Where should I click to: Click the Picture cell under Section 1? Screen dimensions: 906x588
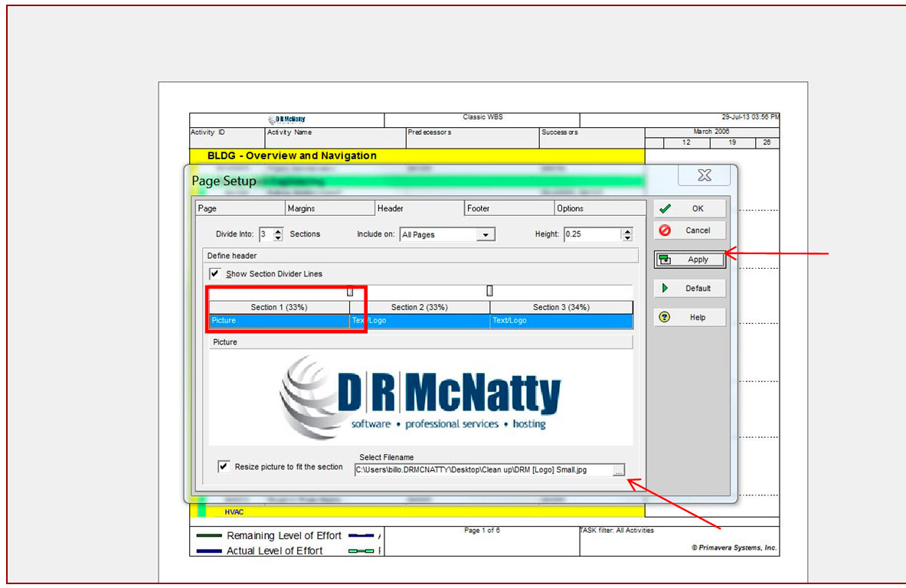coord(279,321)
